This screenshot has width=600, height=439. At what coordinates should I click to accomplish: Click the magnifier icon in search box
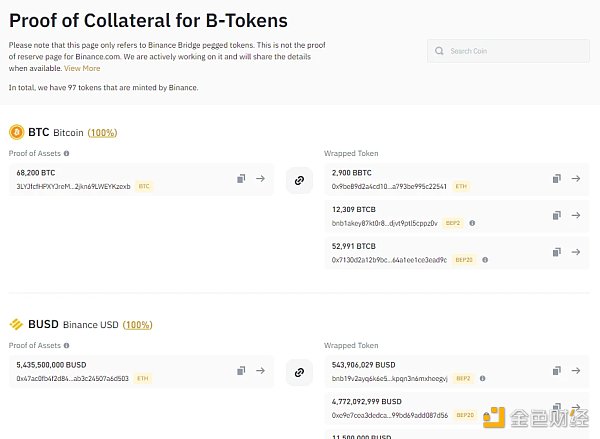[x=439, y=51]
